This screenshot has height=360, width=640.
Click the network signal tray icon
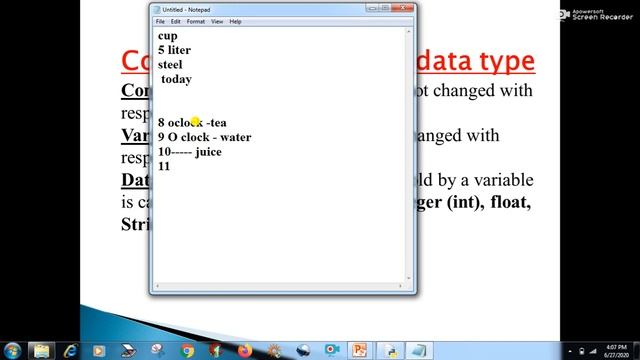pos(593,351)
